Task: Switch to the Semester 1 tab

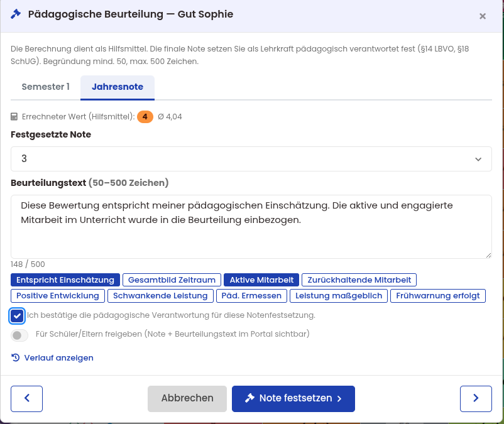Action: pos(45,87)
